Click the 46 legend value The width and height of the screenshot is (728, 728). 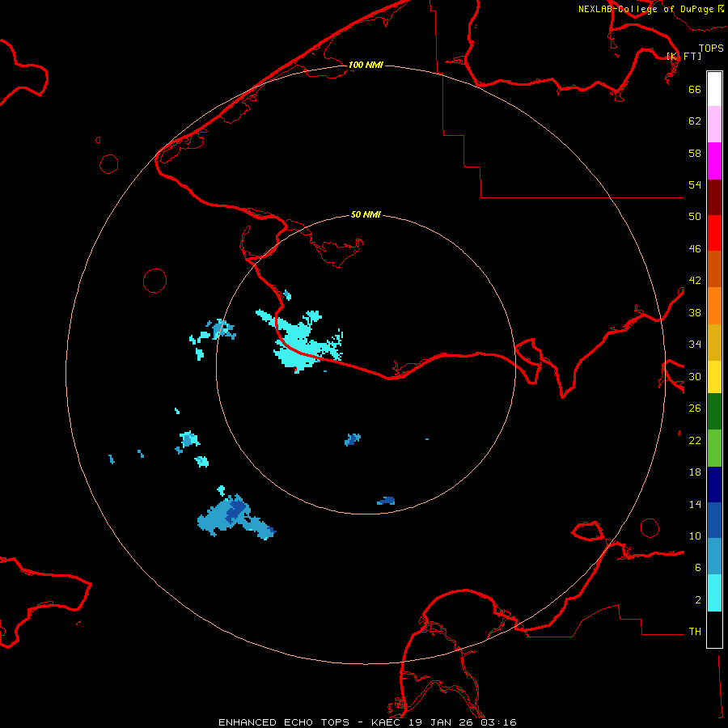pos(695,249)
